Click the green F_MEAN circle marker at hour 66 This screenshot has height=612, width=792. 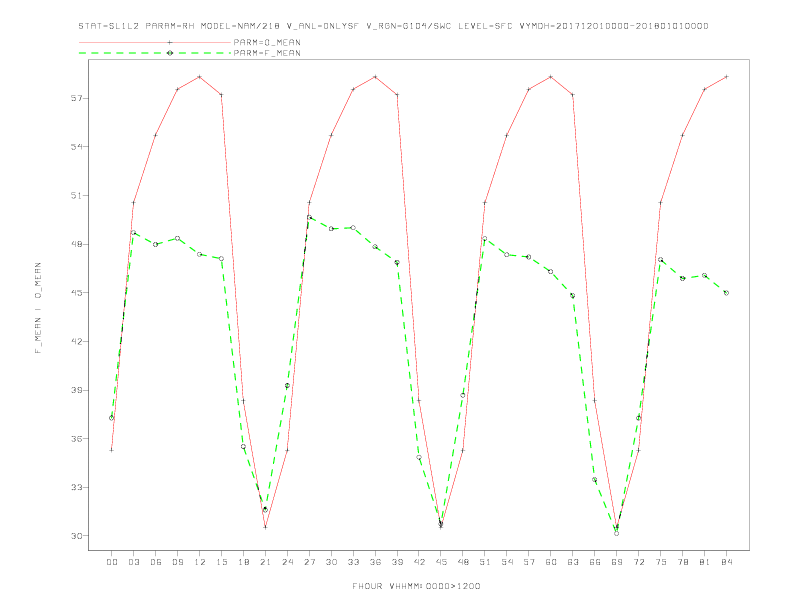pyautogui.click(x=595, y=480)
